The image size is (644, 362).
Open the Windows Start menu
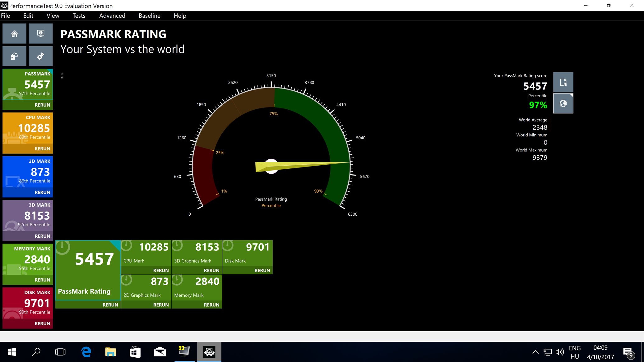12,352
